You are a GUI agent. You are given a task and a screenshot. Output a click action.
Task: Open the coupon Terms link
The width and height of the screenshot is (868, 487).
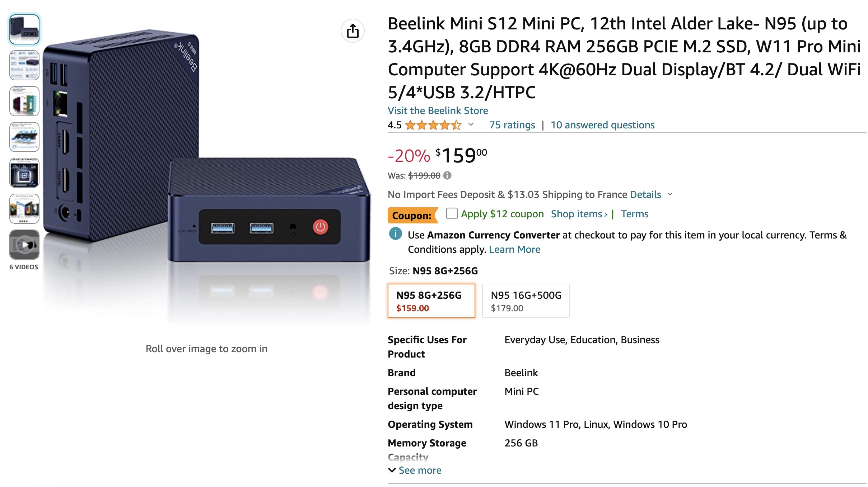coord(635,214)
